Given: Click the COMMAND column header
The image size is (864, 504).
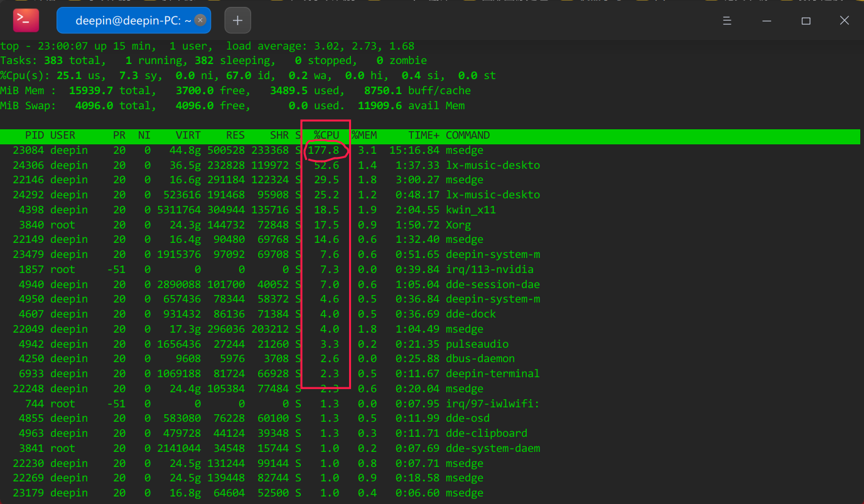Looking at the screenshot, I should click(468, 136).
